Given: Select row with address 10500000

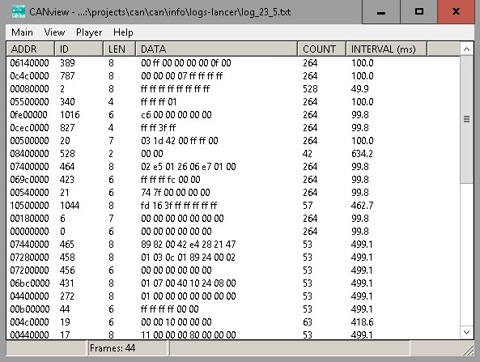Looking at the screenshot, I should [x=233, y=205].
